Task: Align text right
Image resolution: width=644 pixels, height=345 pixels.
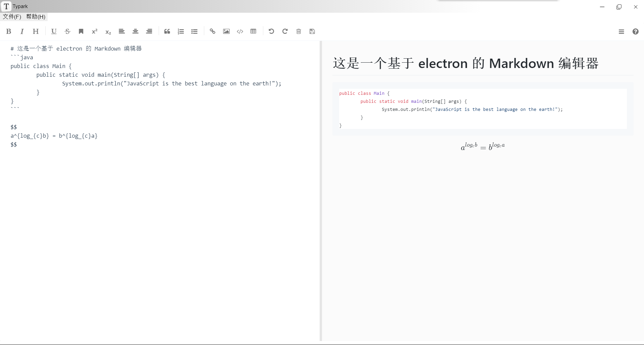Action: (149, 31)
